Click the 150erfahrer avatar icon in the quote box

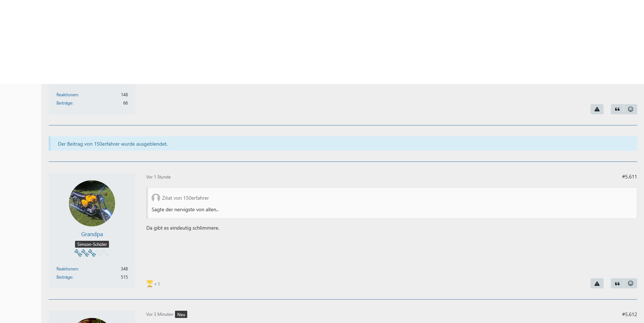156,198
